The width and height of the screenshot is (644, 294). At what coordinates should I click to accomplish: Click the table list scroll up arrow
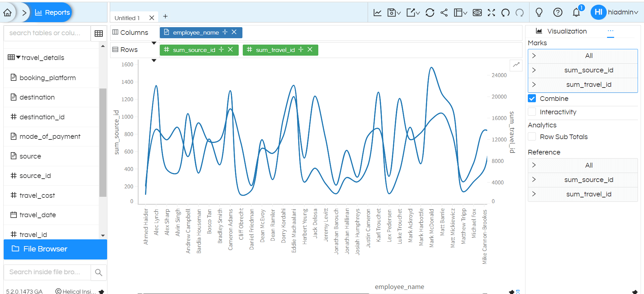pyautogui.click(x=103, y=46)
